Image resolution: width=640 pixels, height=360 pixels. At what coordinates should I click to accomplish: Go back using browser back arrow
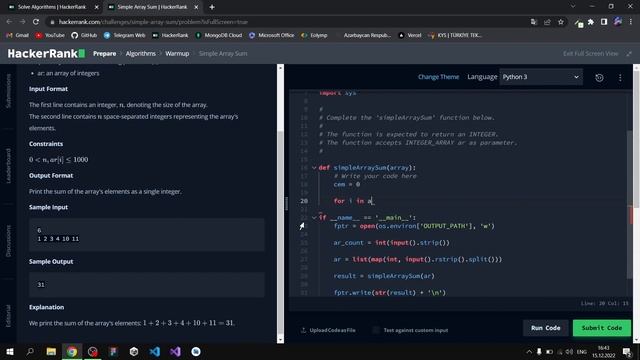point(9,22)
